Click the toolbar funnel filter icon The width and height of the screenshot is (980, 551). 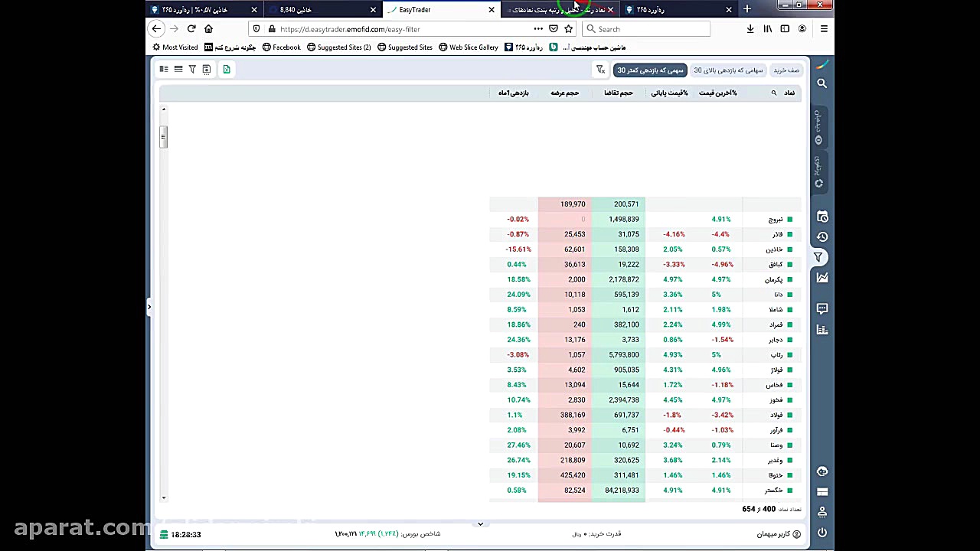(x=192, y=70)
